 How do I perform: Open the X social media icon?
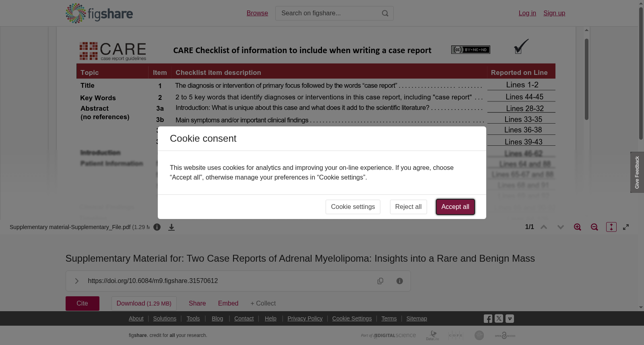pyautogui.click(x=499, y=318)
